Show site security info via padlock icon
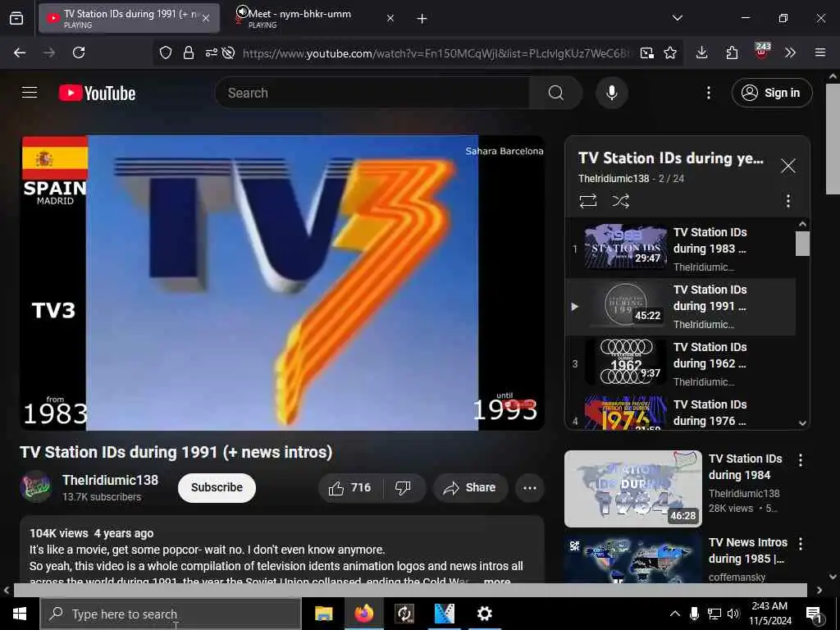Screen dimensions: 840x630 point(188,52)
